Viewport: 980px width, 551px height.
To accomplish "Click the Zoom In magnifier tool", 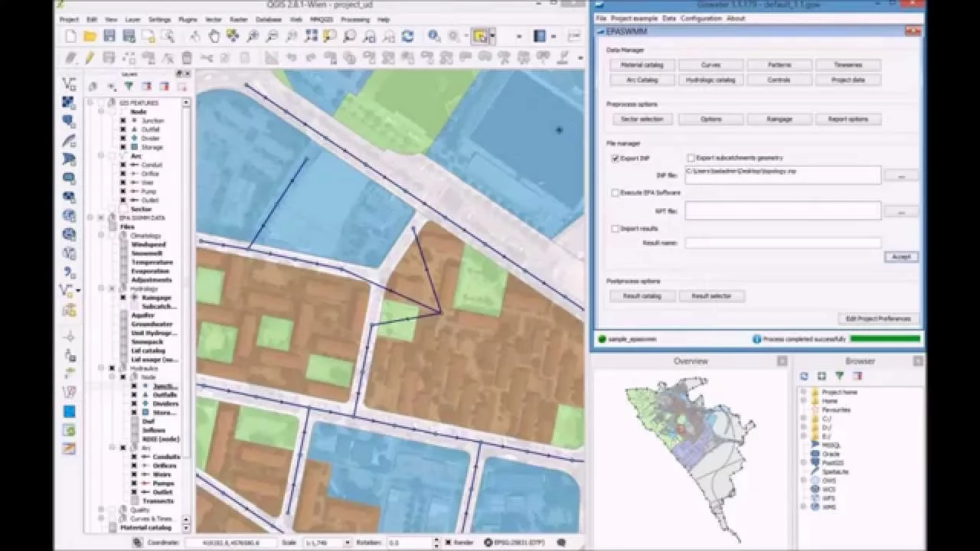I will coord(253,36).
